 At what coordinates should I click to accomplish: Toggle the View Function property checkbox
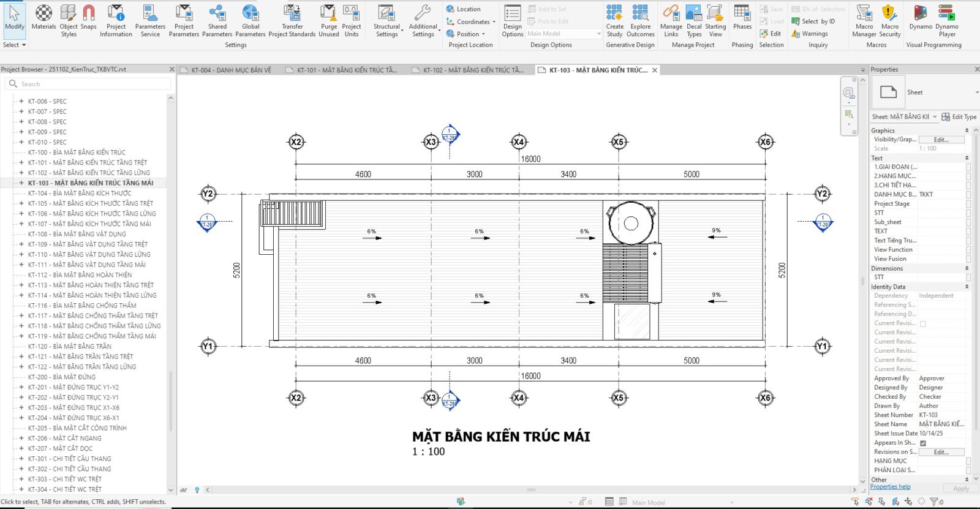(x=968, y=249)
